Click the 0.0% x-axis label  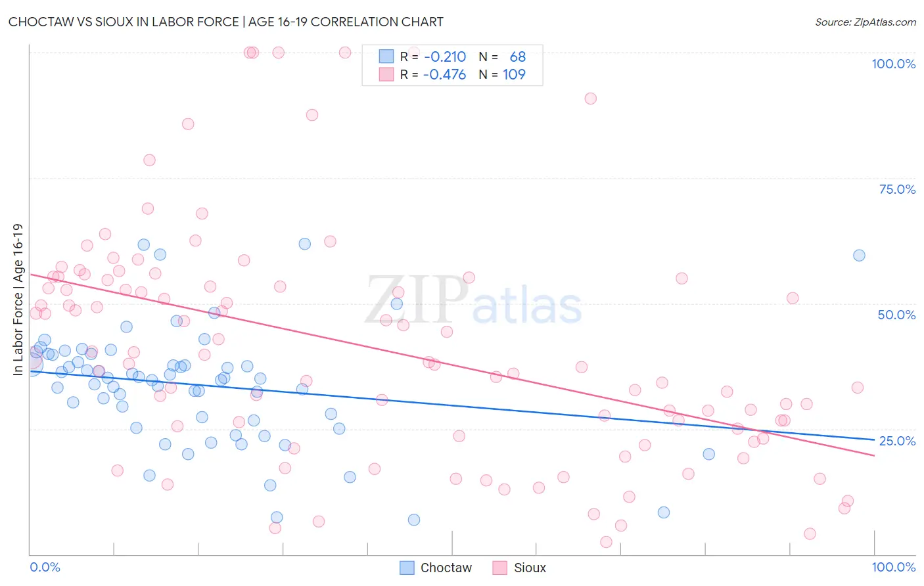tap(45, 567)
